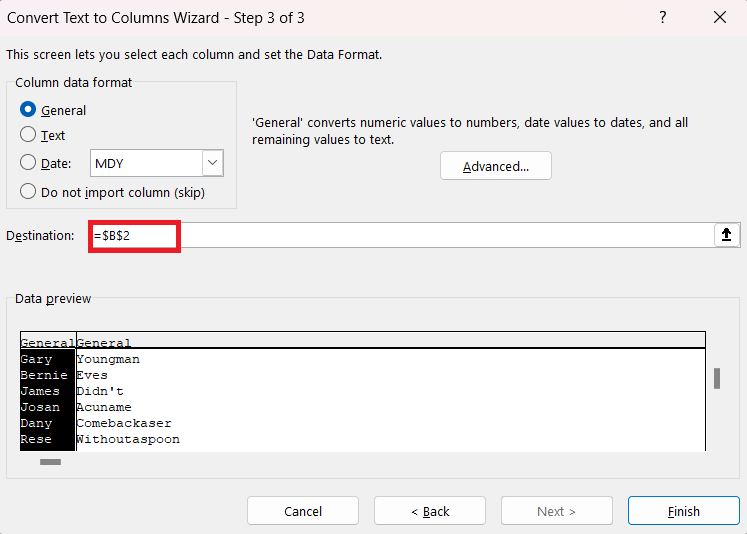The image size is (747, 534).
Task: Click the 'Bernie' preview row
Action: 44,375
